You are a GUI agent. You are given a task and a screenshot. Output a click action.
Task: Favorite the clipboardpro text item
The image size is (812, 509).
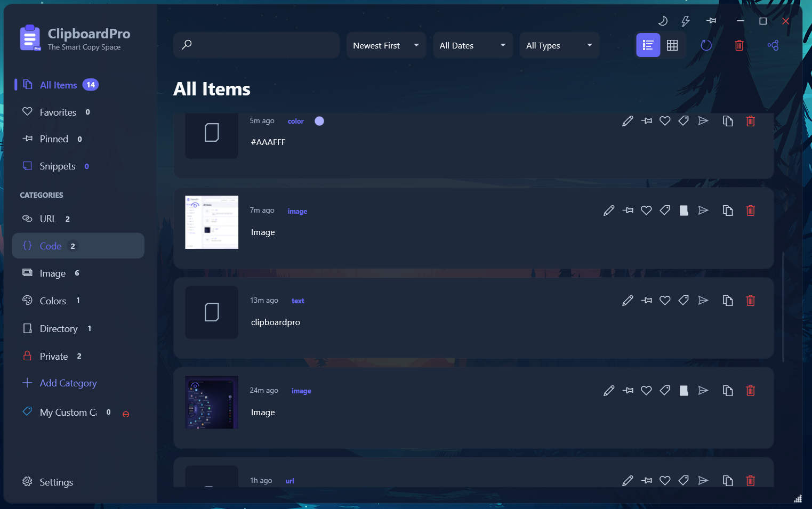click(665, 301)
